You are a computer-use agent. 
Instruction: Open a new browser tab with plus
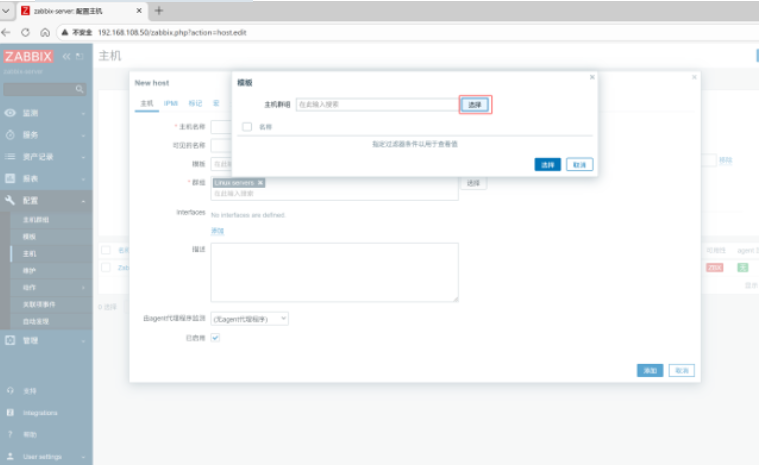[159, 10]
